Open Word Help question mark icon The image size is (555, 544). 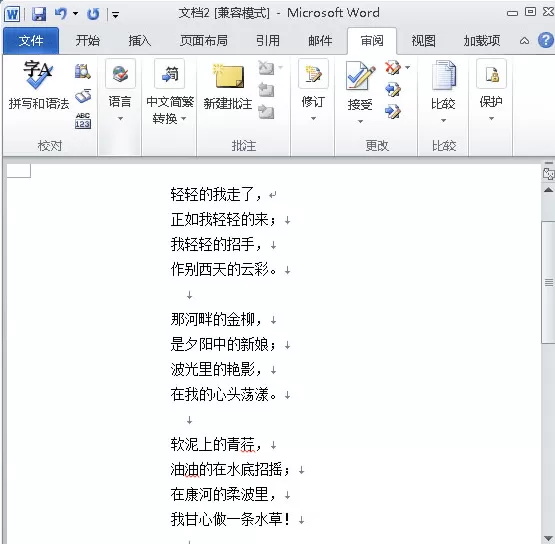coord(545,40)
